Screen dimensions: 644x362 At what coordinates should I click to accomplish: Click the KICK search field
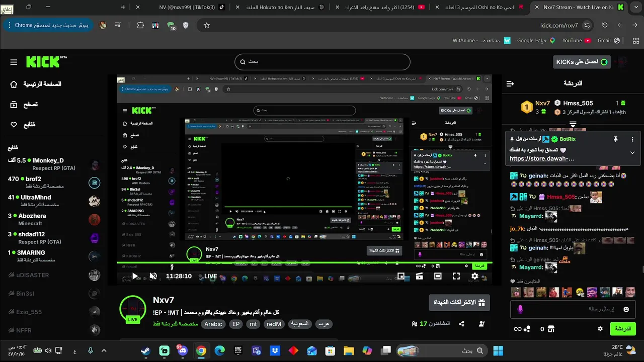tap(322, 62)
